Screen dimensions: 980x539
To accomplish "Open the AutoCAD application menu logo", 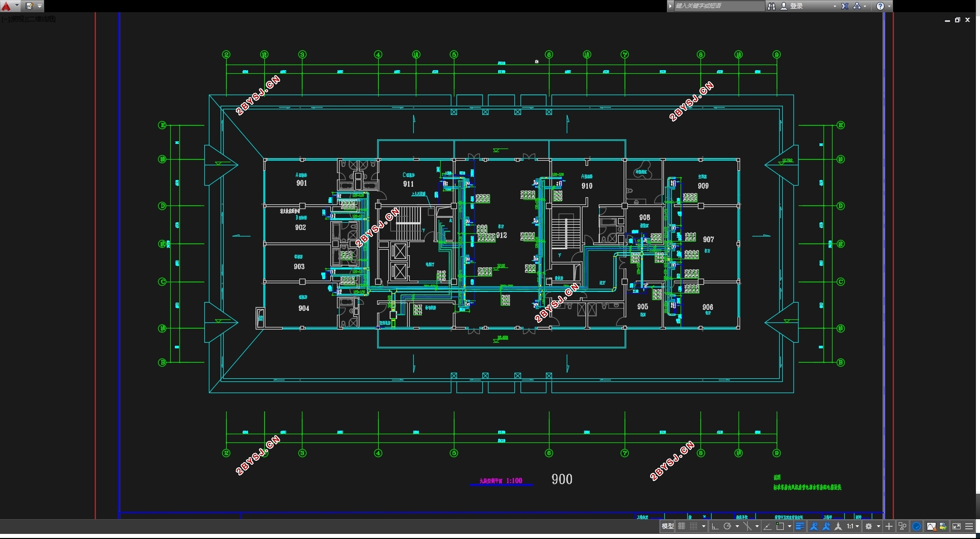I will 7,6.
